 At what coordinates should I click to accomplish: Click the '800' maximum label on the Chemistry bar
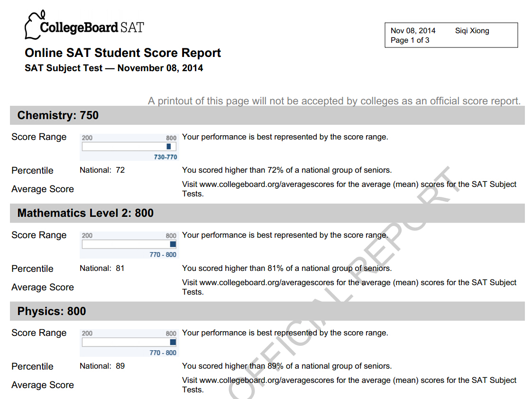tap(171, 138)
